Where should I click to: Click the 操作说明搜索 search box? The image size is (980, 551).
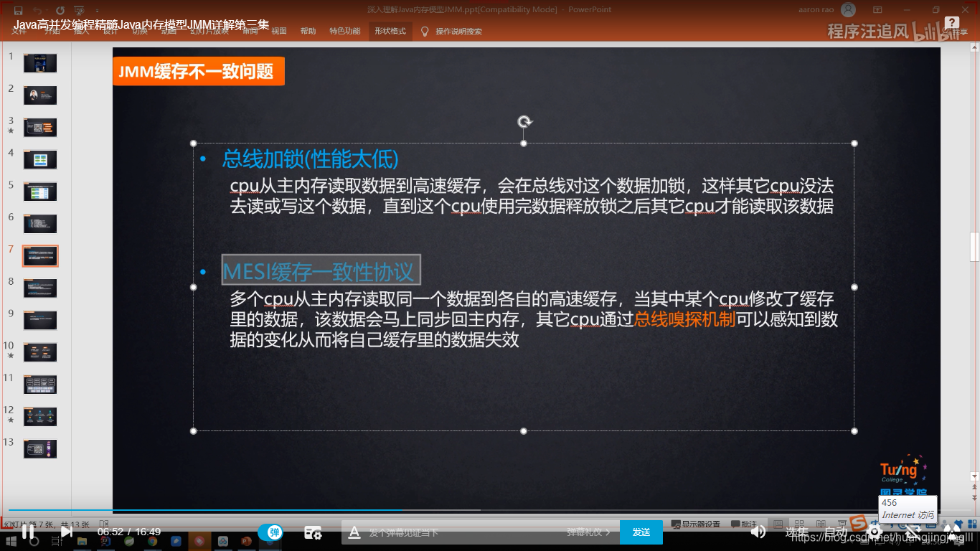[x=459, y=32]
